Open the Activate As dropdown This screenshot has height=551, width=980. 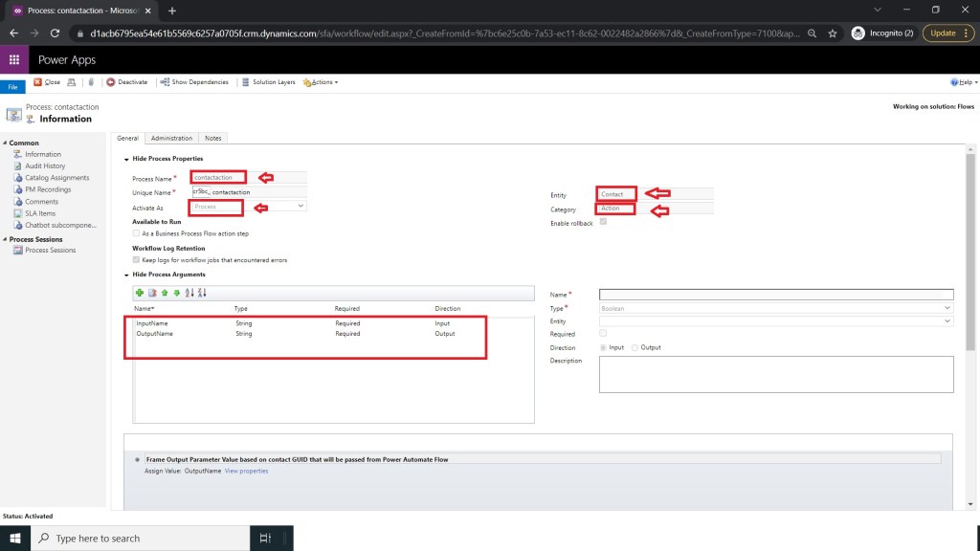pos(249,206)
